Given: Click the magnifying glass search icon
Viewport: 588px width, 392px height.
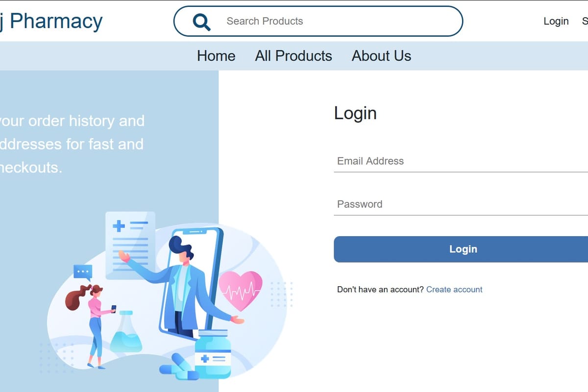Looking at the screenshot, I should (201, 22).
